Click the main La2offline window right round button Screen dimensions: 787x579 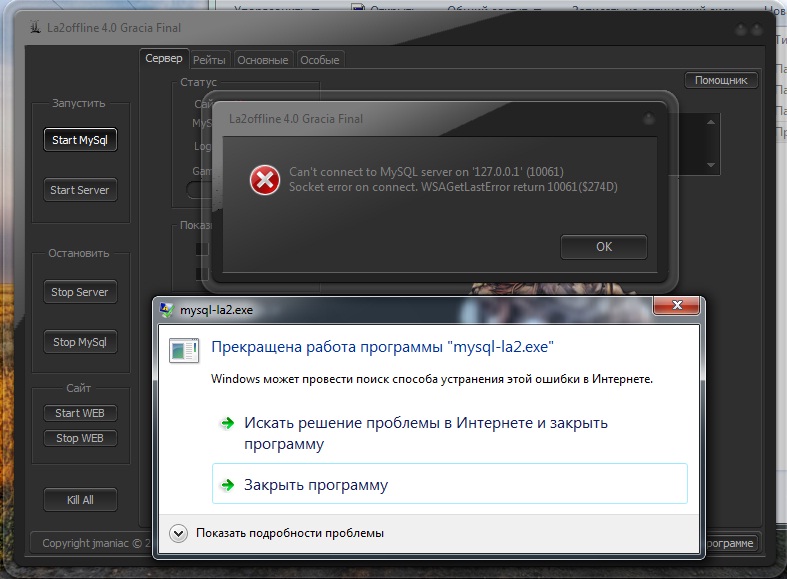(757, 30)
